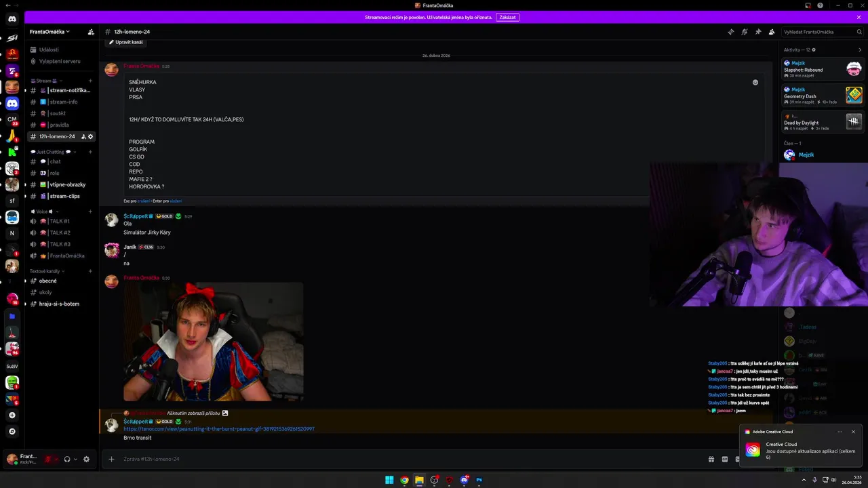Dismiss the streamer mode purple banner
The width and height of the screenshot is (868, 488).
click(x=859, y=17)
